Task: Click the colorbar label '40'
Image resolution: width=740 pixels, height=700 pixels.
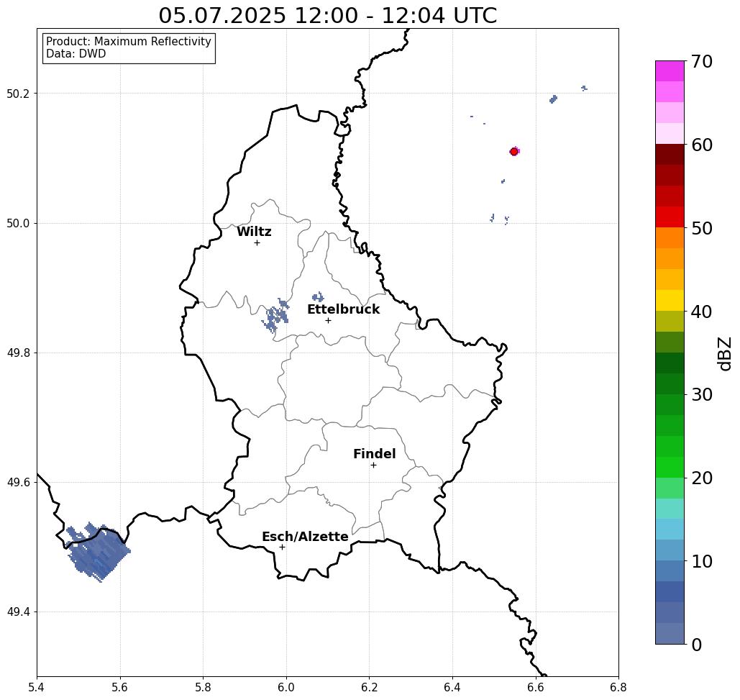Action: [x=701, y=312]
